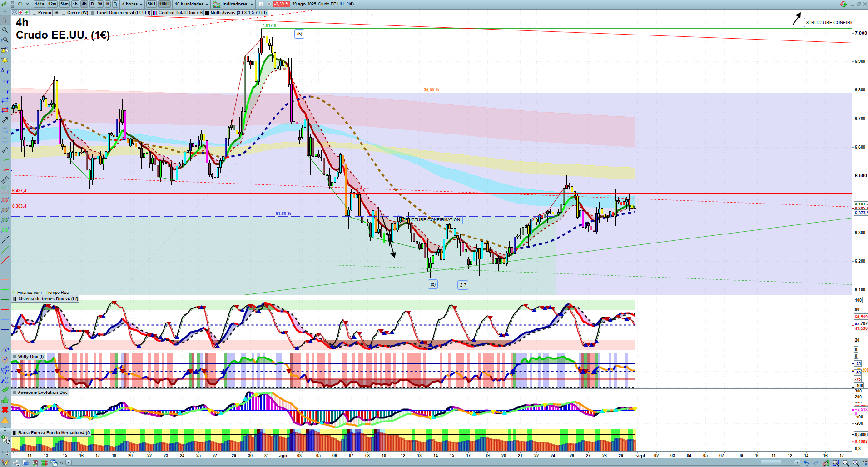Toggle the Precio checkbox
The image size is (868, 467).
click(35, 13)
